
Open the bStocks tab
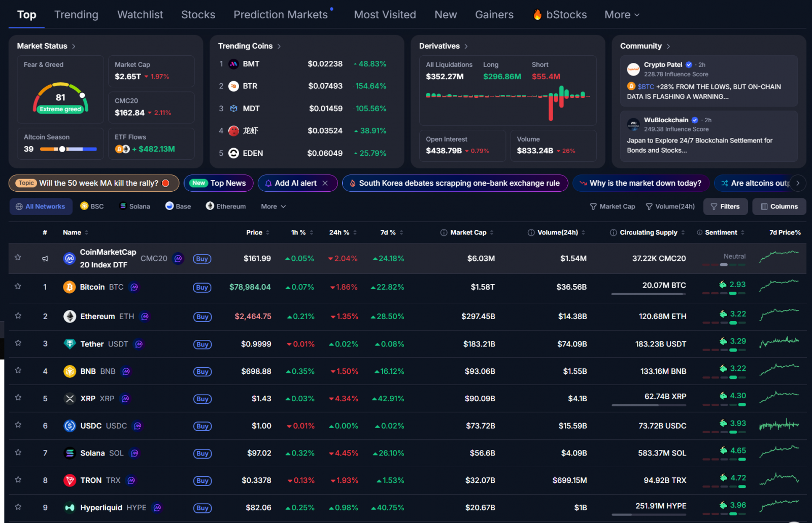[560, 15]
